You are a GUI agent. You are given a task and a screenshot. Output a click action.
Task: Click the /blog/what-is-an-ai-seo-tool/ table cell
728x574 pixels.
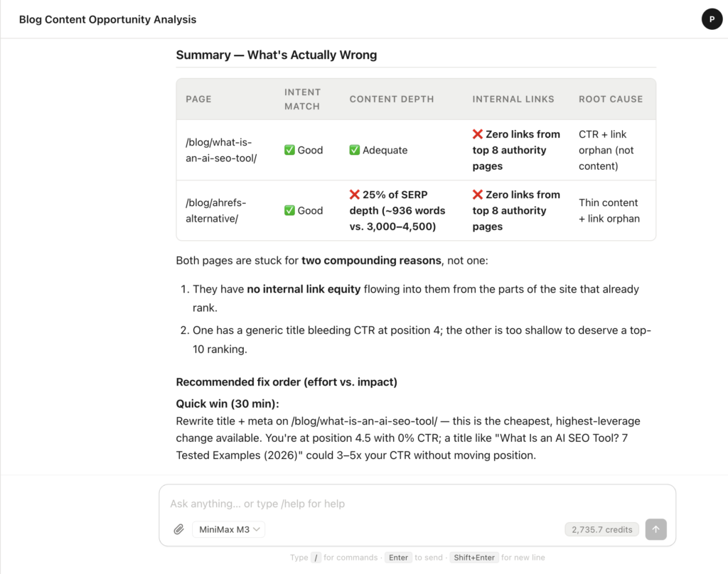222,151
